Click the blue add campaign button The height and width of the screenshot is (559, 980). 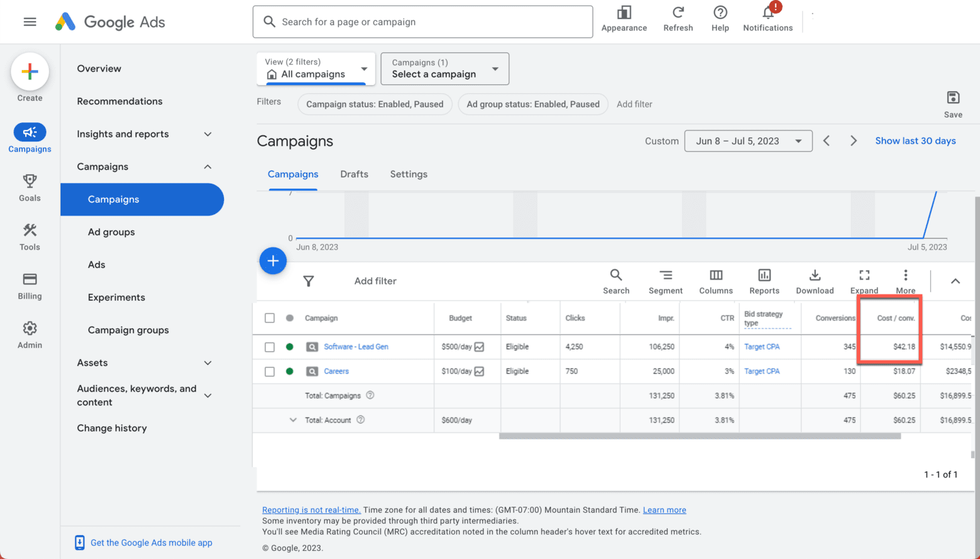pyautogui.click(x=273, y=260)
